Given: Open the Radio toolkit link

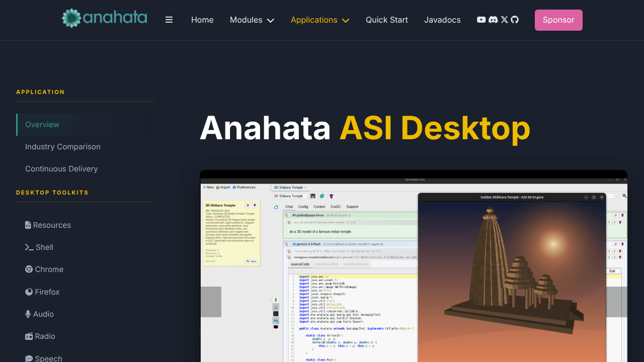Looking at the screenshot, I should pyautogui.click(x=40, y=336).
